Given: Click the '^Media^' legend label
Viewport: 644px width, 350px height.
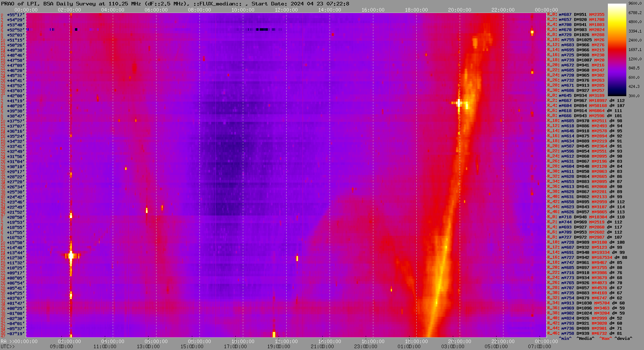Looking at the screenshot, I should (x=585, y=339).
